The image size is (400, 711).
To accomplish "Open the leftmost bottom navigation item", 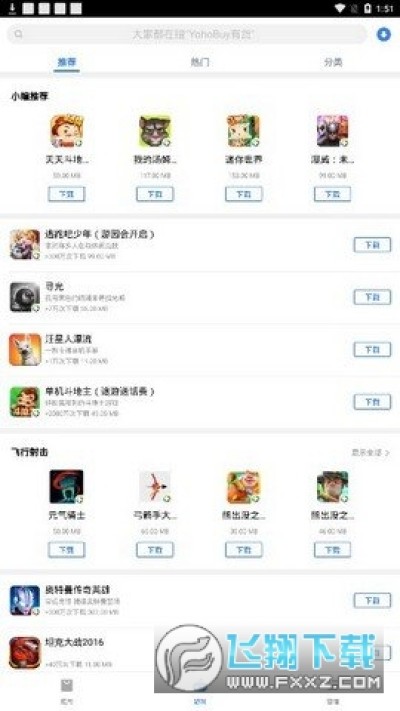I will coord(67,692).
